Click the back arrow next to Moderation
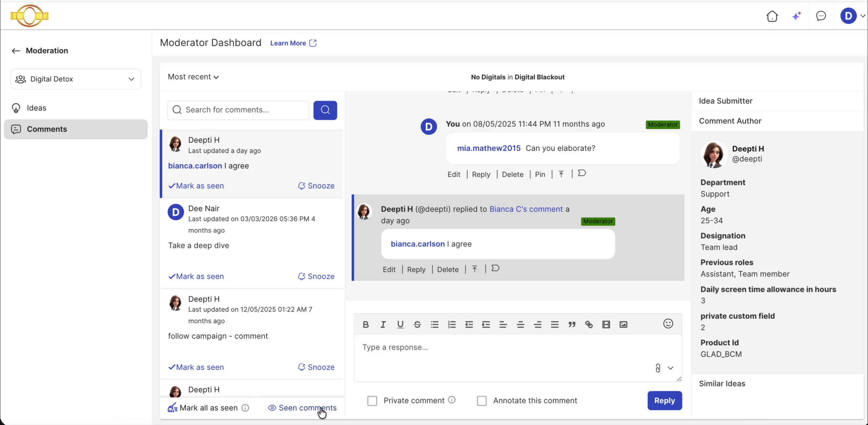This screenshot has height=425, width=868. (x=15, y=51)
